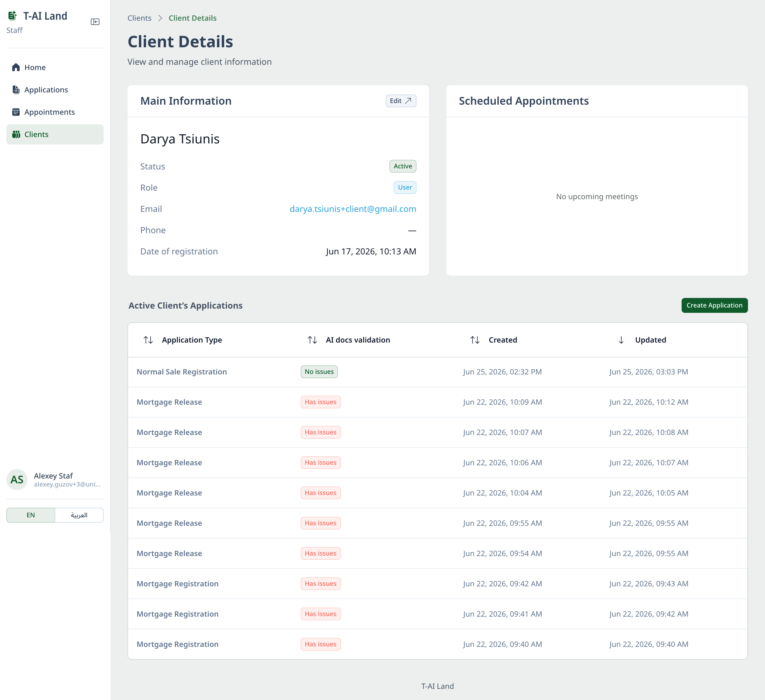Sort by Created arrows icon
This screenshot has height=700, width=765.
[x=475, y=340]
